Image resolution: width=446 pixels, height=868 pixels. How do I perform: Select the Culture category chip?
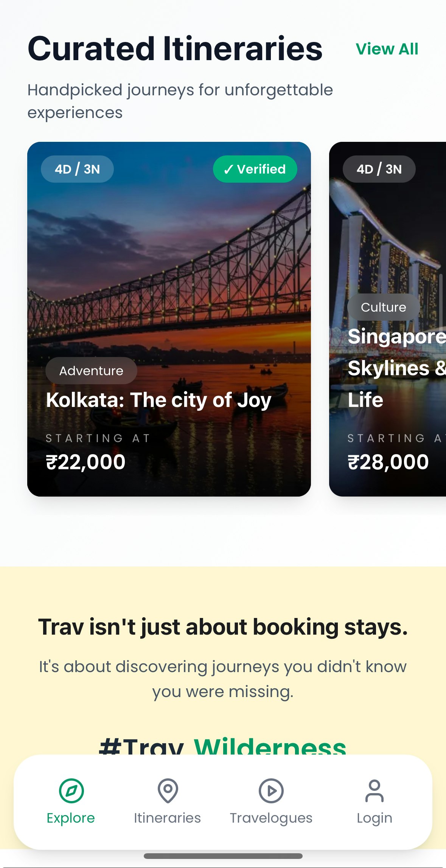[x=383, y=307]
